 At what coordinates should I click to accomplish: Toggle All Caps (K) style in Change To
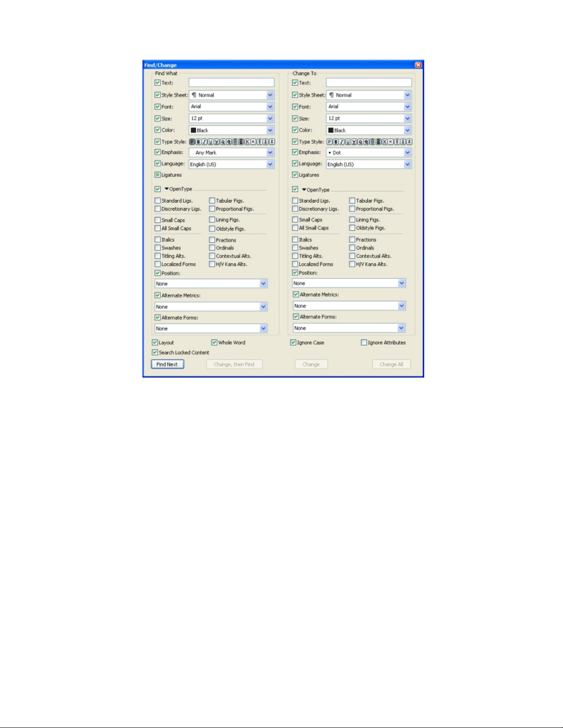(x=385, y=142)
